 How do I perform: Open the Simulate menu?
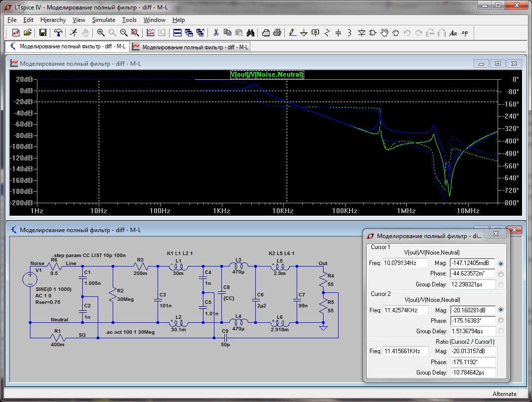pos(103,20)
